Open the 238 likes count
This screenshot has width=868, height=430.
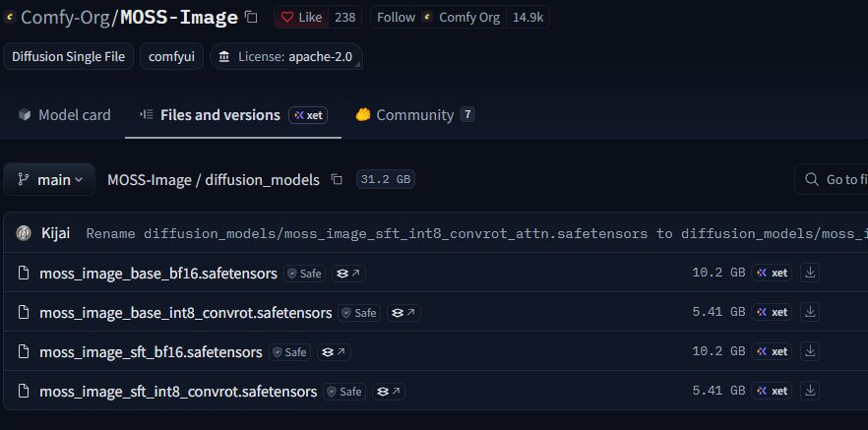pos(344,17)
